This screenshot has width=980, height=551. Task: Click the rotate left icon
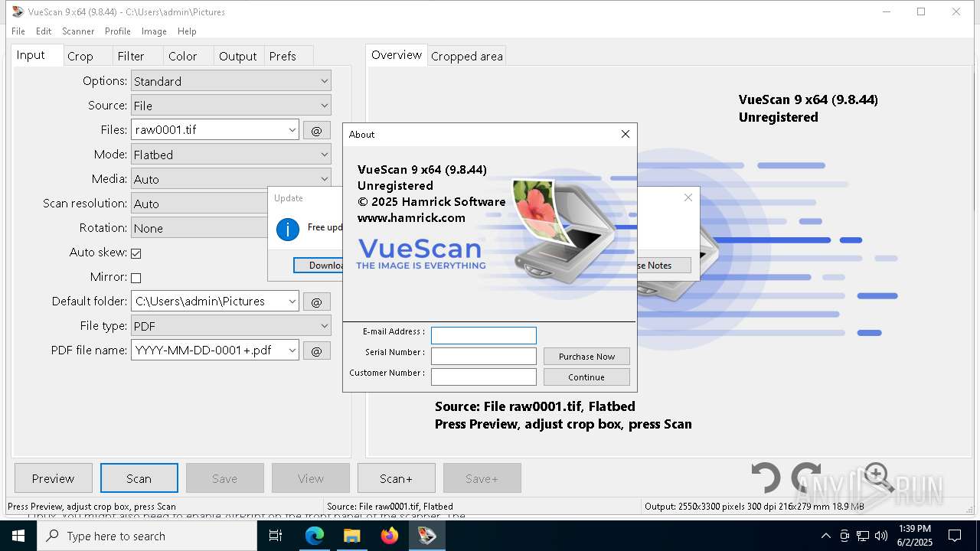(765, 478)
